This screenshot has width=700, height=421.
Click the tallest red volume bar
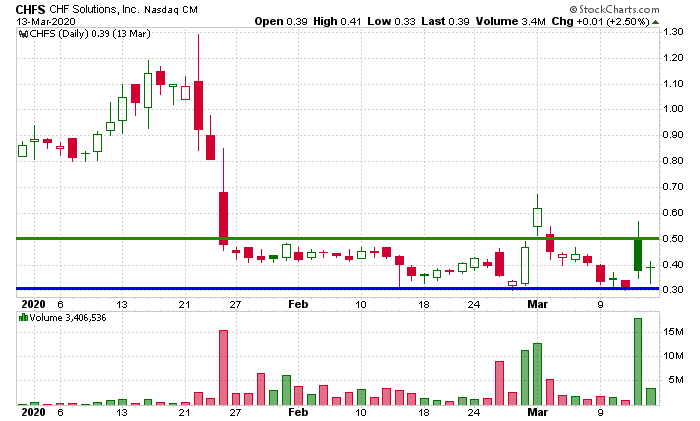pyautogui.click(x=223, y=368)
